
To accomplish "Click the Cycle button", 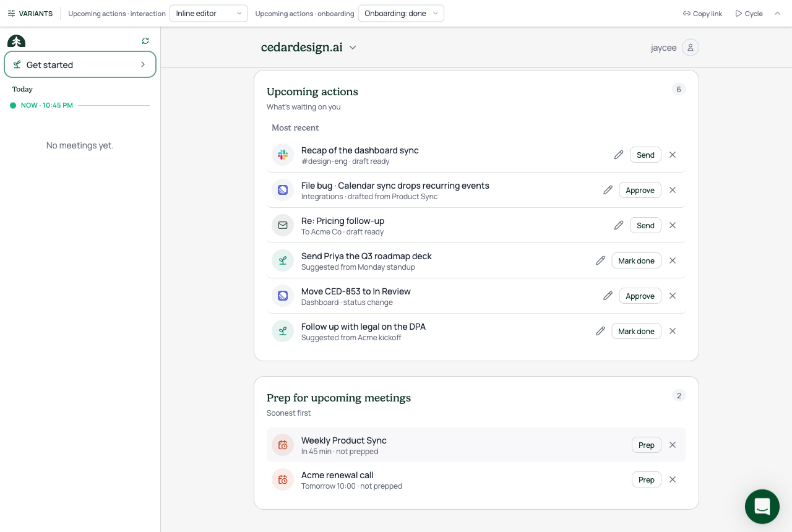I will click(749, 14).
